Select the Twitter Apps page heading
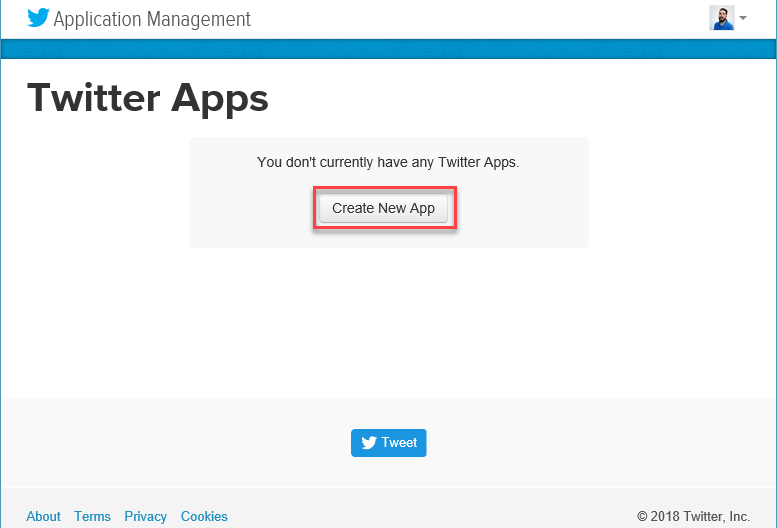 coord(148,98)
